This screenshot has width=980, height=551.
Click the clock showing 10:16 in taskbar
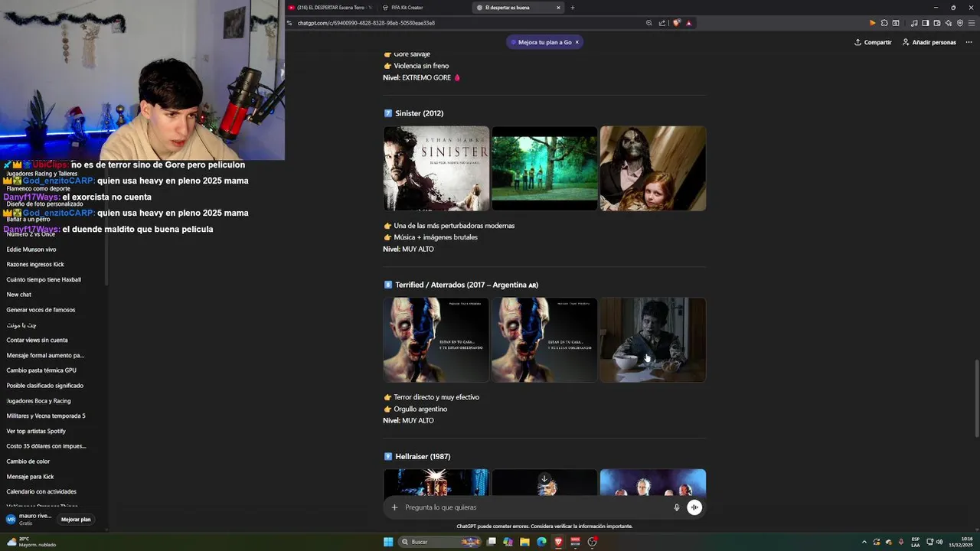[x=961, y=542]
